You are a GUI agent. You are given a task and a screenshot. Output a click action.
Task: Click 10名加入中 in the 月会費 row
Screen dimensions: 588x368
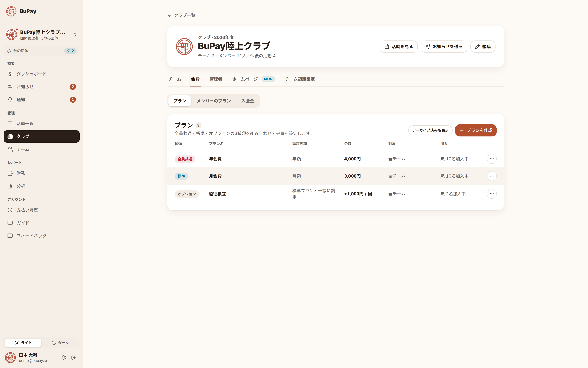point(454,176)
